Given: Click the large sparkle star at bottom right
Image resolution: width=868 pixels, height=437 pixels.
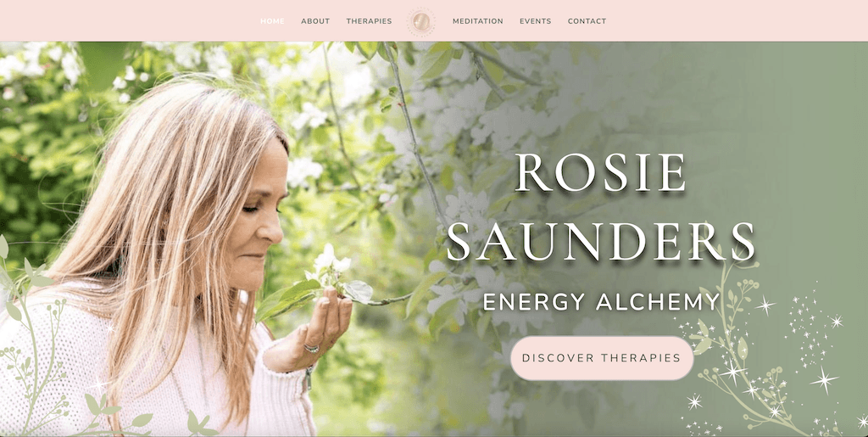Looking at the screenshot, I should [x=824, y=380].
